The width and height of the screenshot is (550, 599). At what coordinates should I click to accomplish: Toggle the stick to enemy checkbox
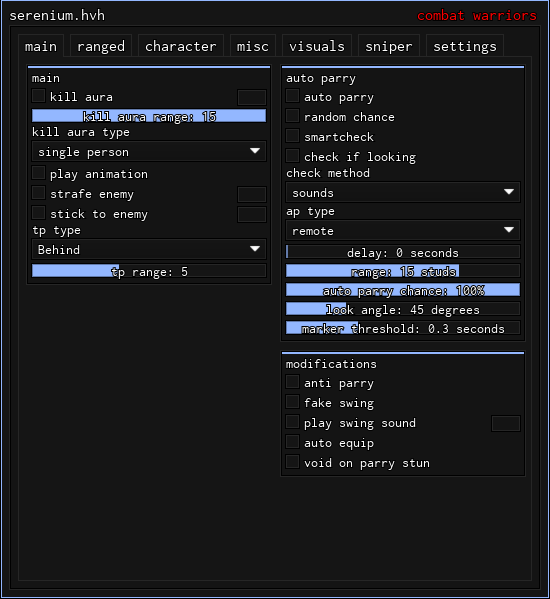click(x=39, y=213)
